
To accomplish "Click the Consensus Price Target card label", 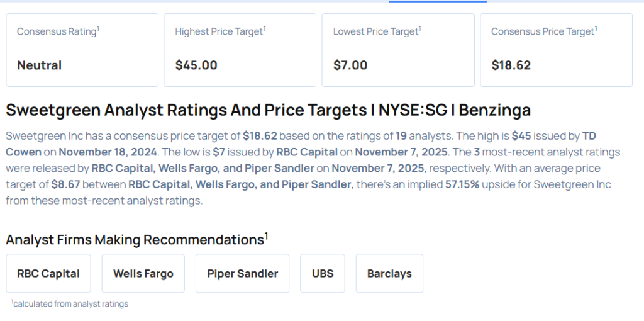I will click(x=543, y=31).
